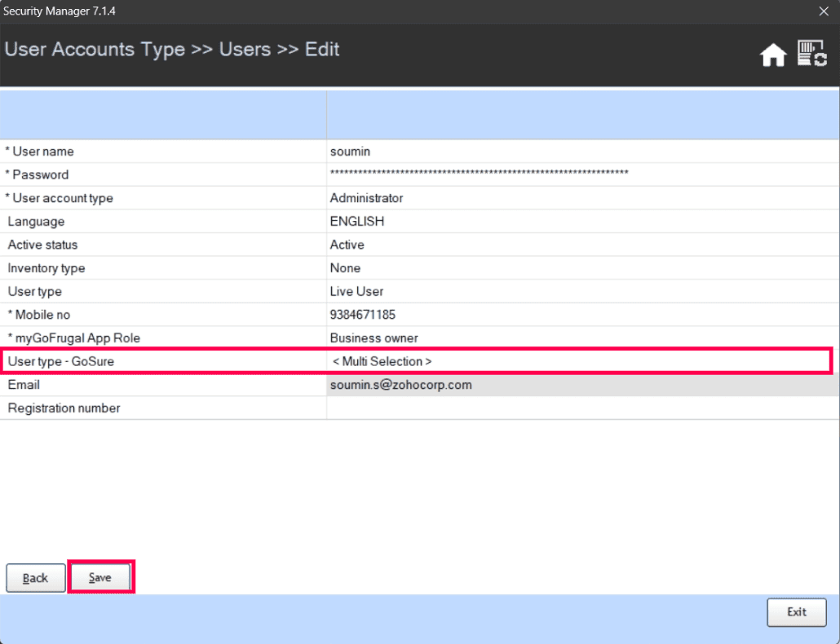Select the '* Password' label
Screen dimensions: 840x644
pyautogui.click(x=37, y=175)
